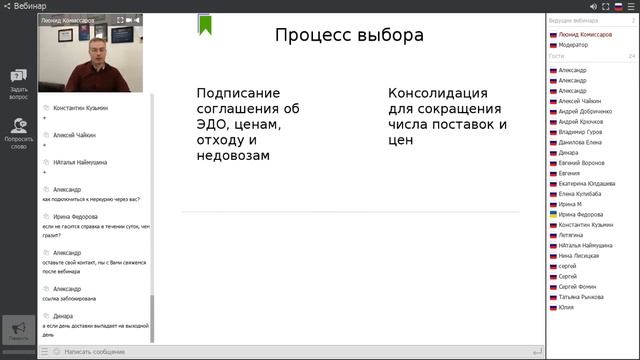640x360 pixels.
Task: Click icon beside Ирина Федорова chat message
Action: tap(46, 217)
